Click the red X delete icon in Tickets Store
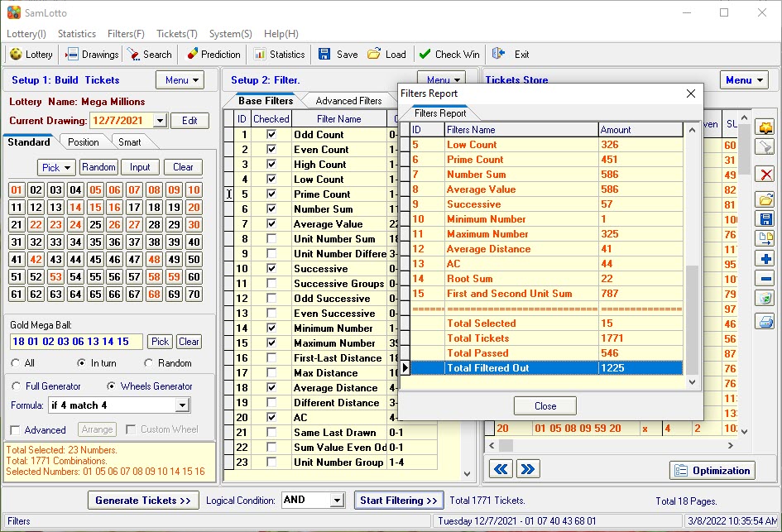Viewport: 782px width, 532px height. pos(765,174)
